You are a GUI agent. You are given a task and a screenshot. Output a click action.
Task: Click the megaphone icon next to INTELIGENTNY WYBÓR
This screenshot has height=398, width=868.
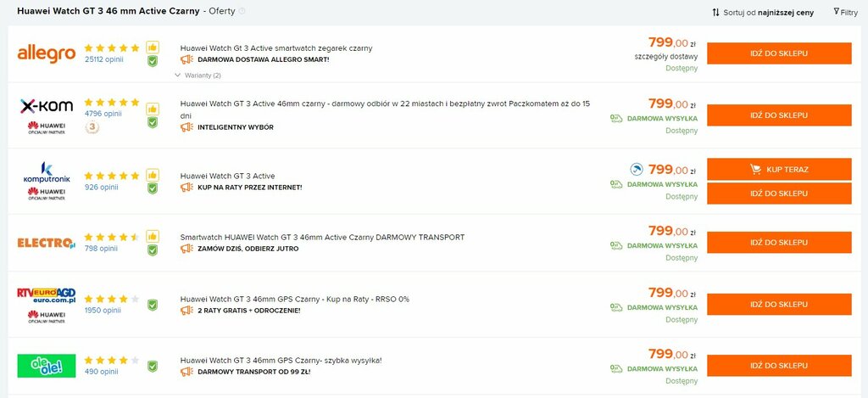pyautogui.click(x=186, y=127)
